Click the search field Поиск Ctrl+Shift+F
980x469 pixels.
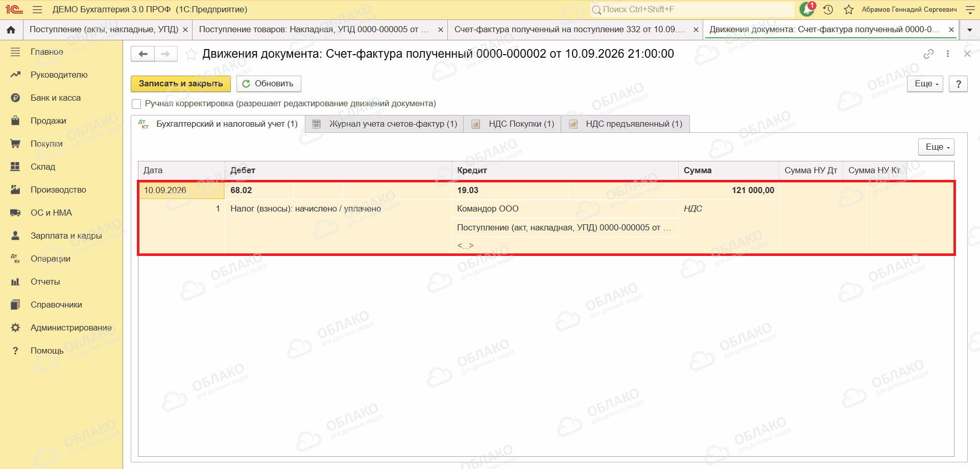tap(692, 9)
